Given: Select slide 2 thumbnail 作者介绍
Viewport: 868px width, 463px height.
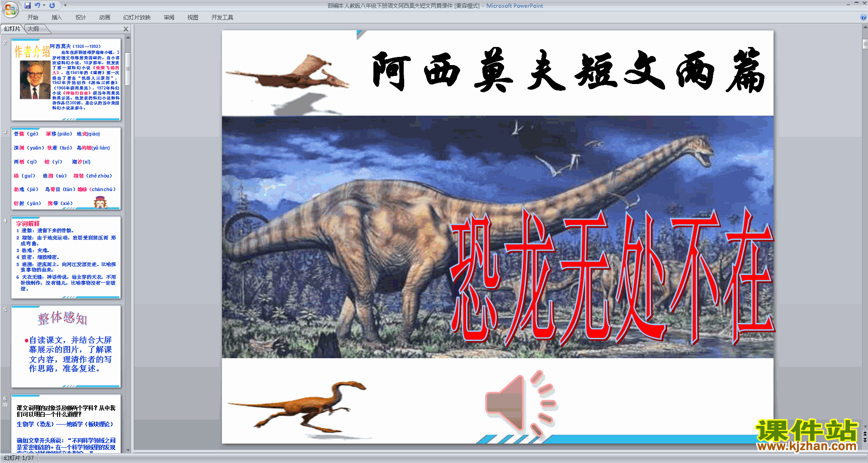Looking at the screenshot, I should (66, 80).
